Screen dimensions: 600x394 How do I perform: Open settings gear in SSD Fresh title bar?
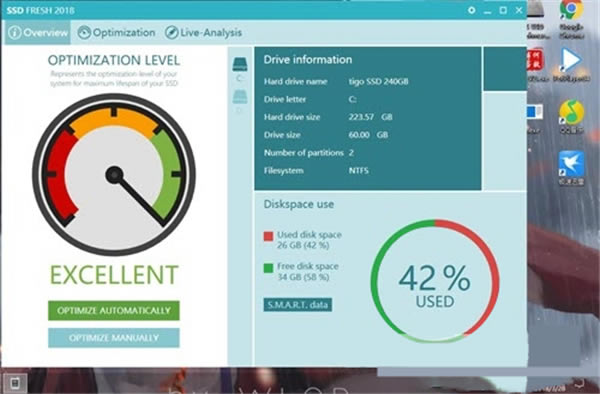(471, 10)
